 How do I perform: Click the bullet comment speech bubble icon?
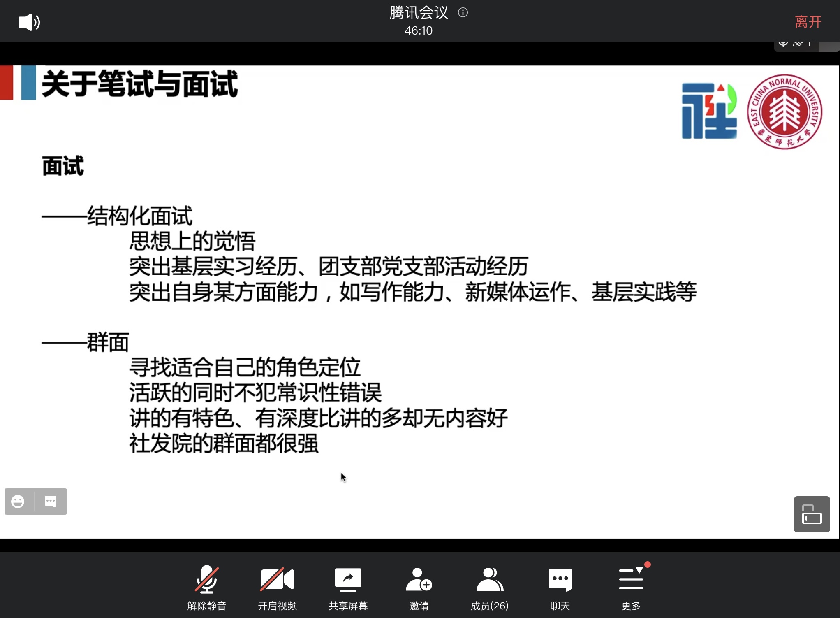click(51, 502)
